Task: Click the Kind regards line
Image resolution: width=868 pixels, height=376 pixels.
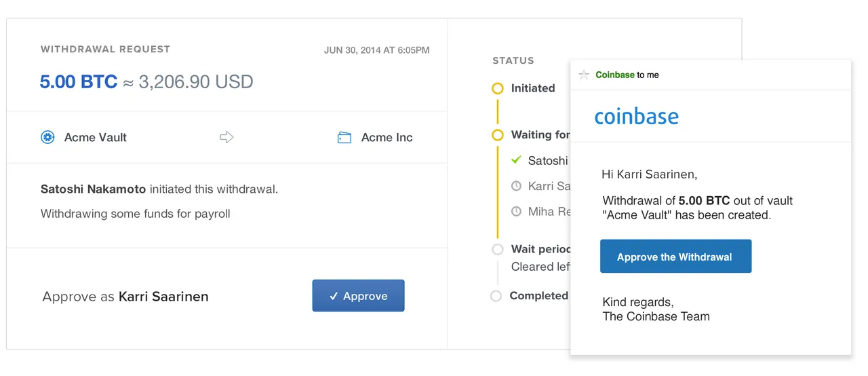Action: 638,302
